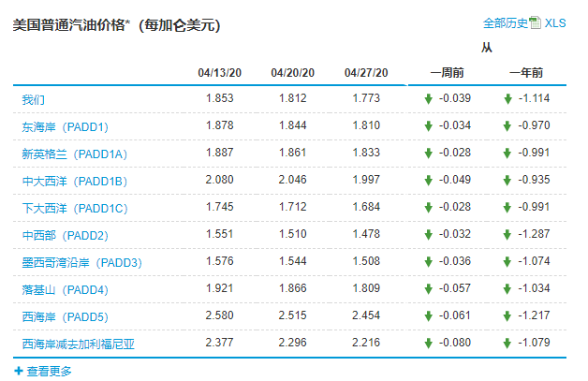
Task: Open 中大西洋 (PADD1B) link
Action: pos(75,182)
